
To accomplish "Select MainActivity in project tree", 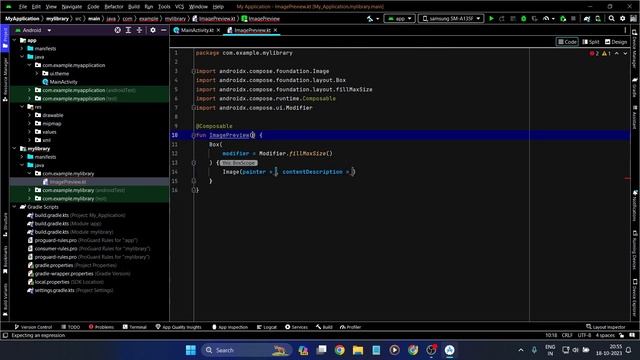I will pos(60,82).
